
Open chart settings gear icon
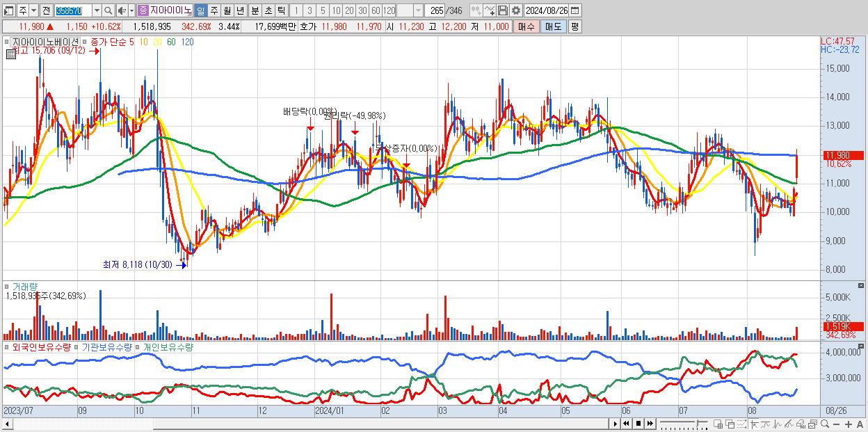(x=516, y=10)
